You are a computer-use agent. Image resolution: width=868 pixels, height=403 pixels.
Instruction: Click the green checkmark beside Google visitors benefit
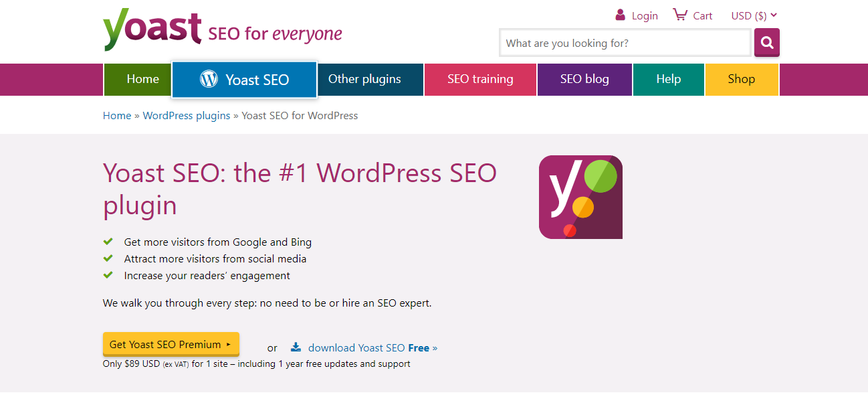pos(109,241)
